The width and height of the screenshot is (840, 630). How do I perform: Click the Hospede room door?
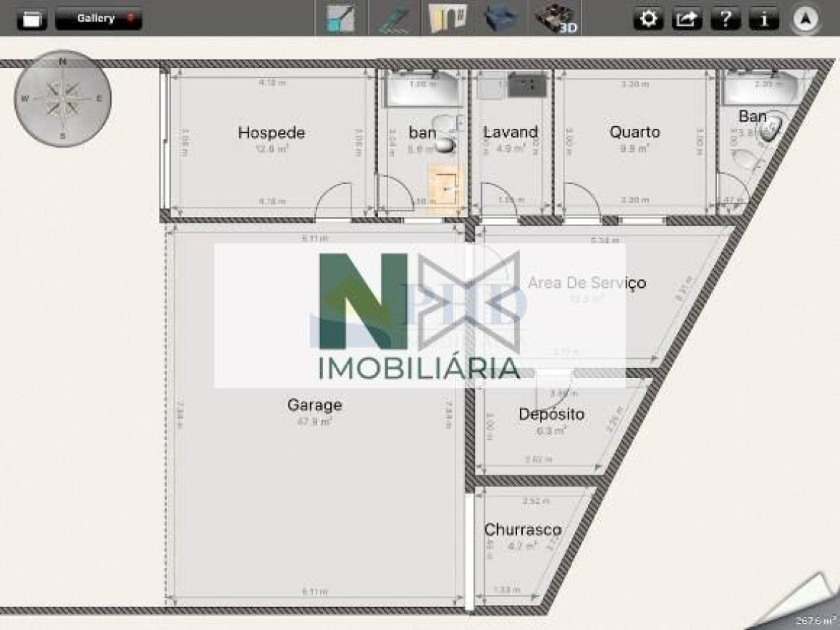[333, 201]
